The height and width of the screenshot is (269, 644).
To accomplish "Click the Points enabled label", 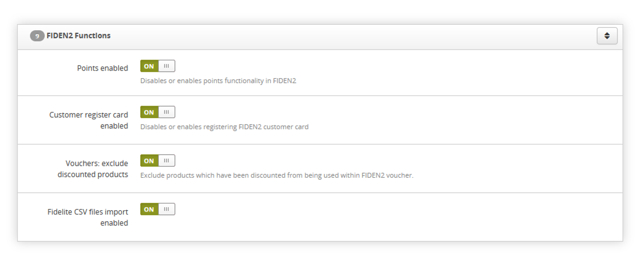I will click(102, 68).
